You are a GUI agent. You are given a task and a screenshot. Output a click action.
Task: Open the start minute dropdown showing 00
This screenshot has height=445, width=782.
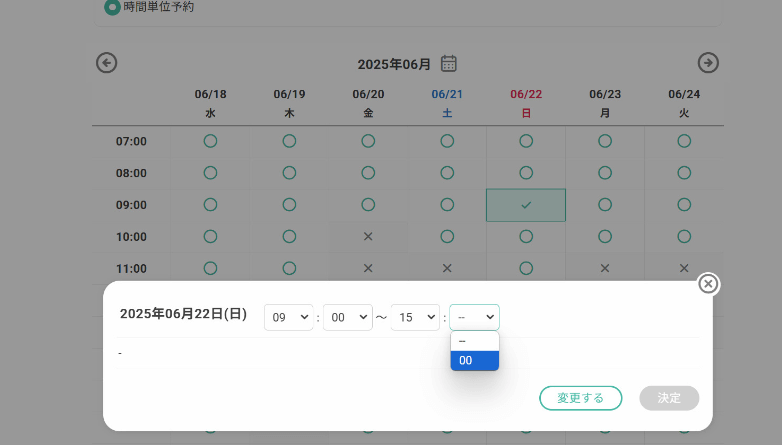pyautogui.click(x=347, y=317)
